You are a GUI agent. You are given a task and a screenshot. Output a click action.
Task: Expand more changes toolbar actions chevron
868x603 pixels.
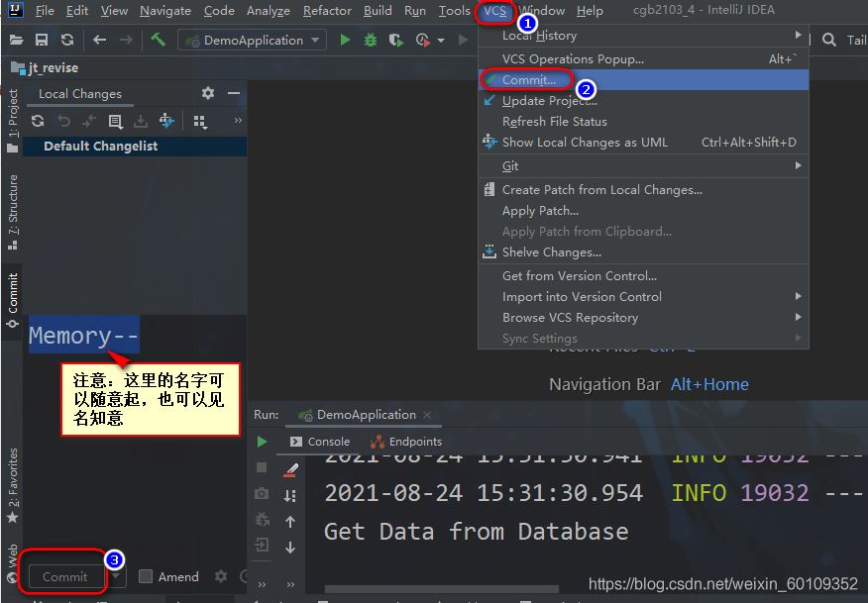[x=238, y=121]
